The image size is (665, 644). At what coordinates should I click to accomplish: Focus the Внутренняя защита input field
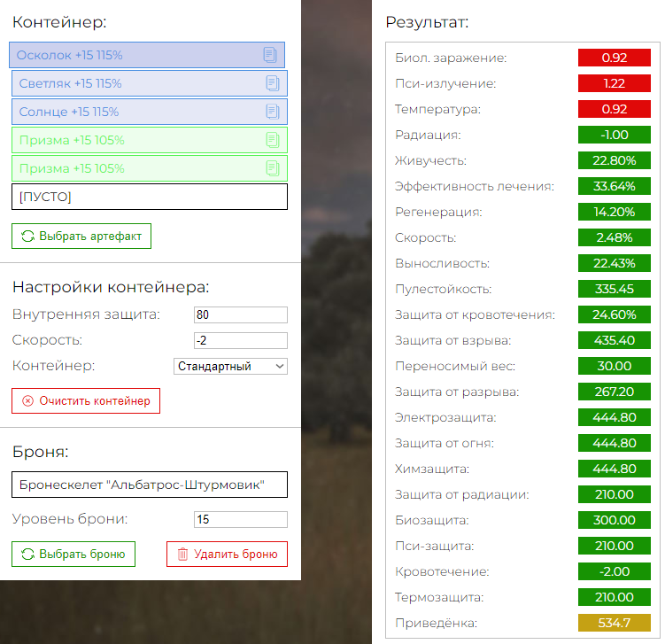tap(241, 314)
